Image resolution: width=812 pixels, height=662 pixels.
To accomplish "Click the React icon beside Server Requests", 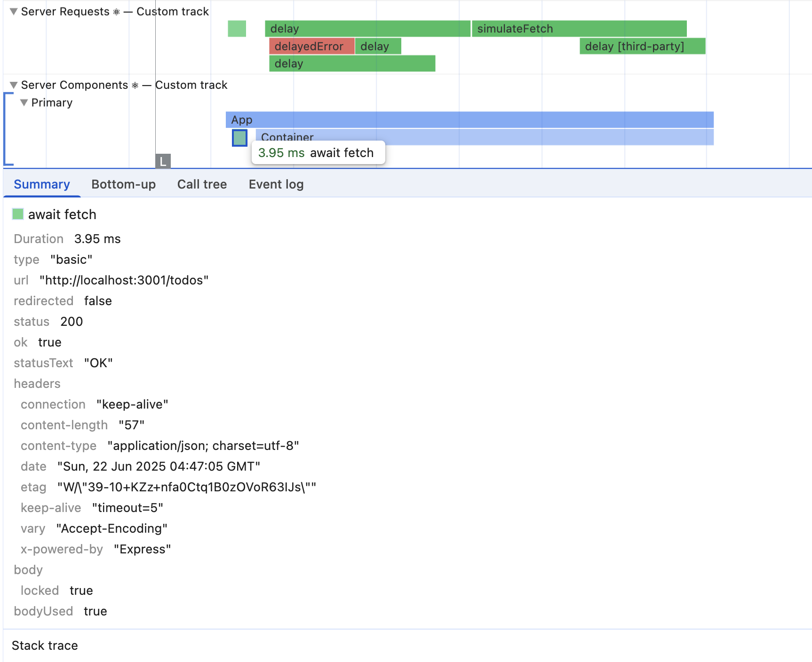I will click(x=117, y=12).
